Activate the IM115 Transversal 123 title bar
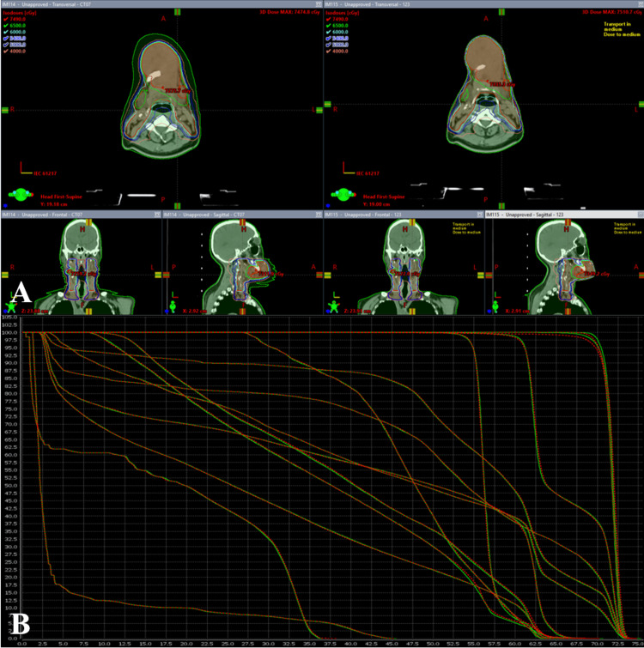 (x=484, y=4)
